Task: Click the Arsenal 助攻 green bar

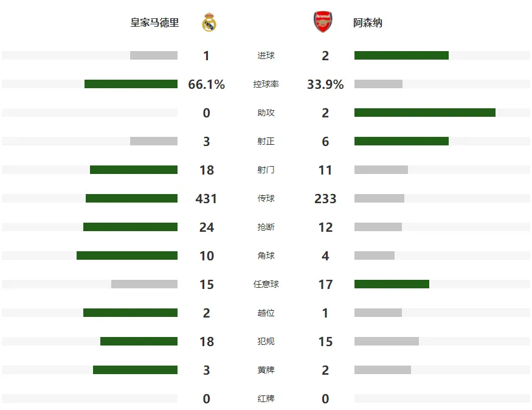Action: pyautogui.click(x=425, y=113)
